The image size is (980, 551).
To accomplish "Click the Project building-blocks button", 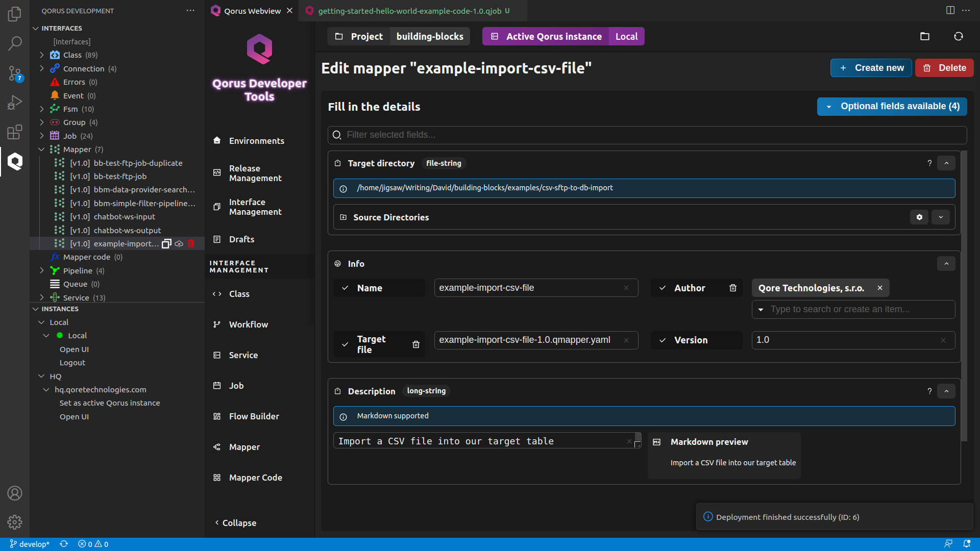I will point(398,36).
